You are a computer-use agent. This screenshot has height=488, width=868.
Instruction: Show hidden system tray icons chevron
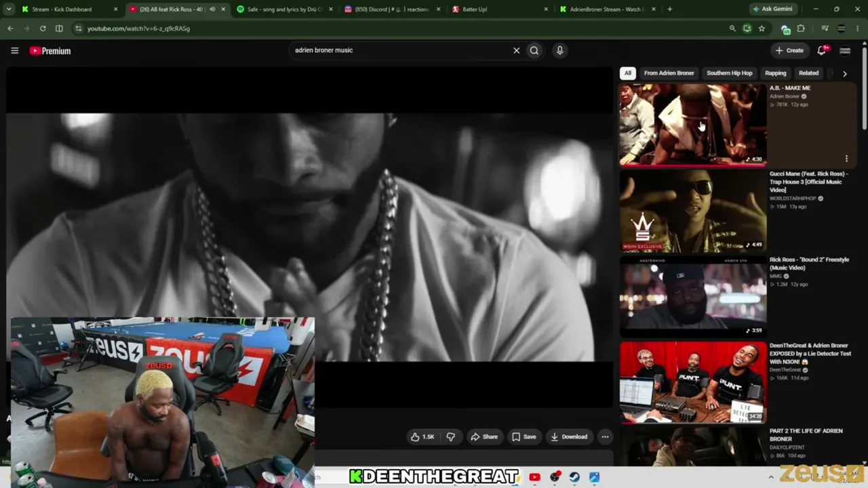click(771, 477)
